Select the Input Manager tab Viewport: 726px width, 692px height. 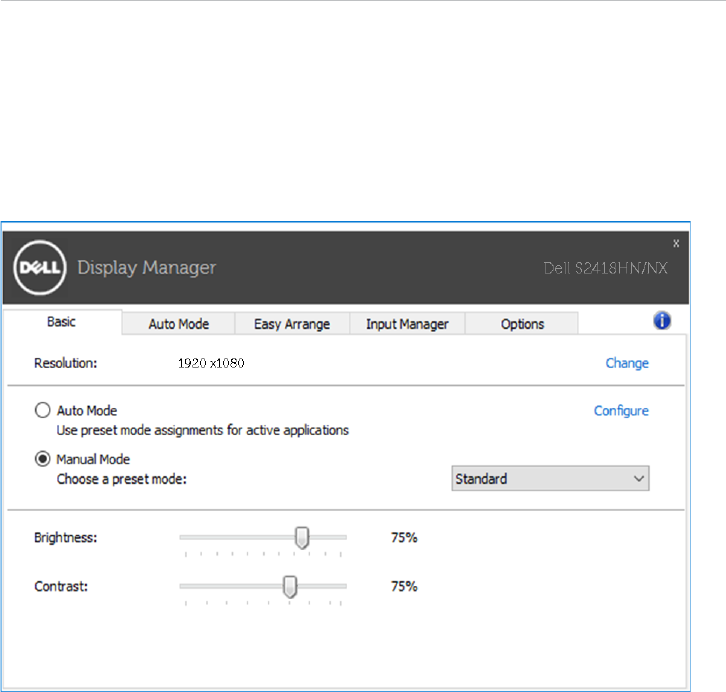click(x=407, y=323)
